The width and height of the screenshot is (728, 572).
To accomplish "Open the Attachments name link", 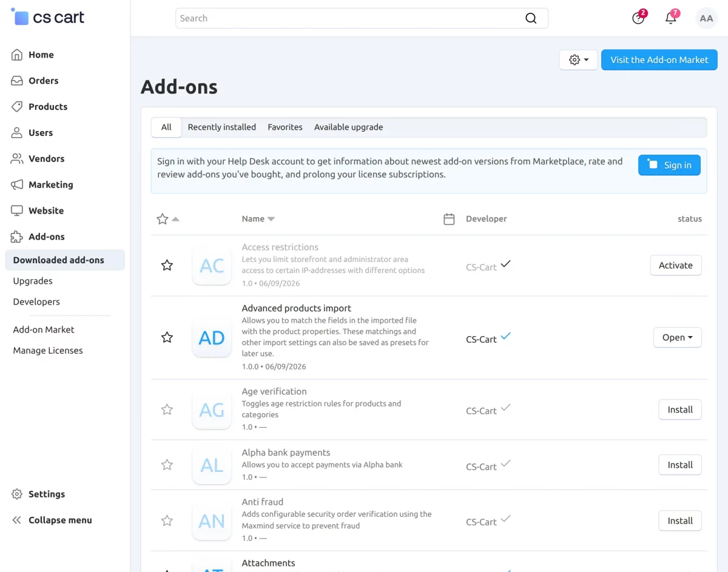I will pos(268,563).
